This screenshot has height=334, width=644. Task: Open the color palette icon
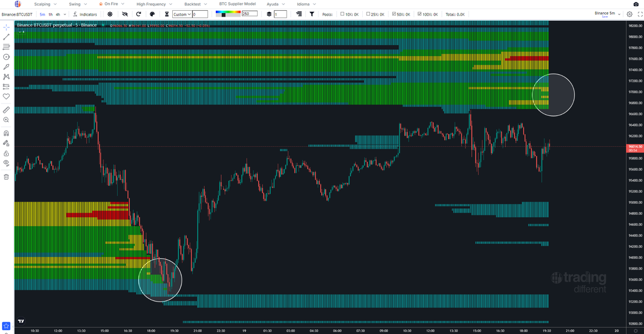152,14
